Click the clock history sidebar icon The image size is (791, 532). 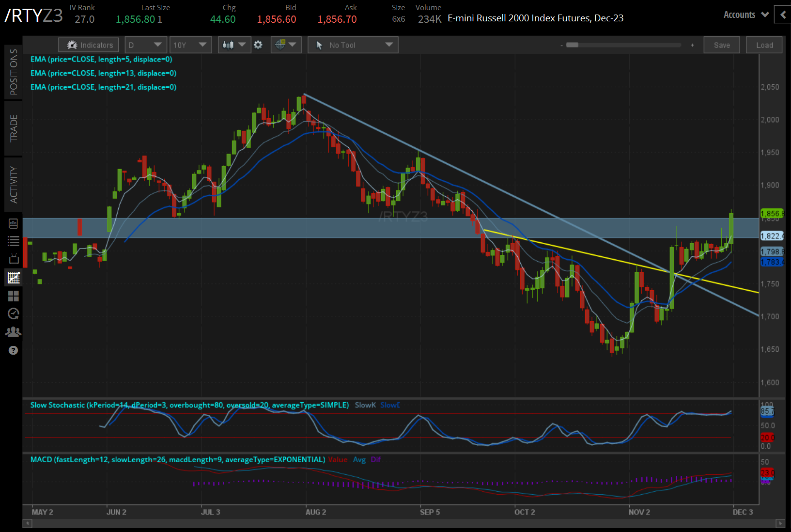pyautogui.click(x=13, y=313)
